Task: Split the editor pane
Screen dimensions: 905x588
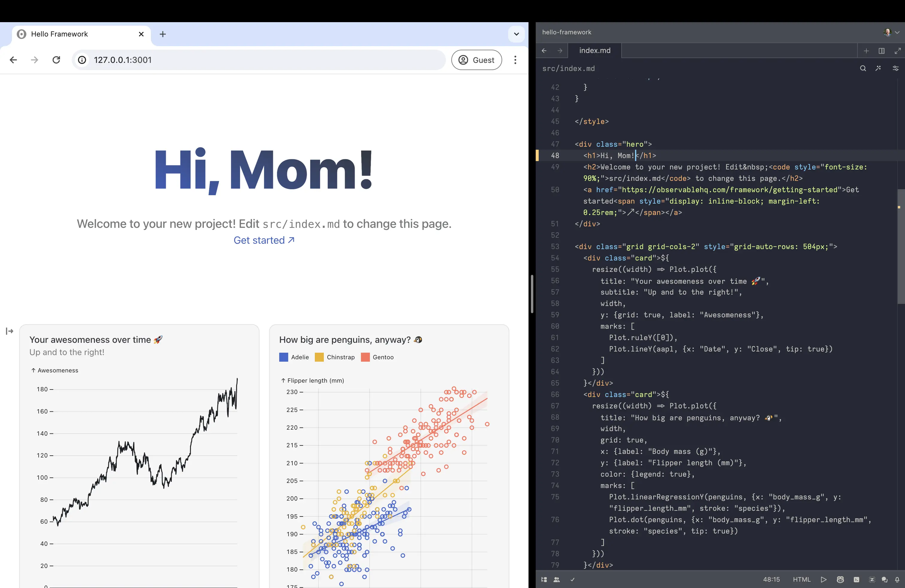Action: 881,51
